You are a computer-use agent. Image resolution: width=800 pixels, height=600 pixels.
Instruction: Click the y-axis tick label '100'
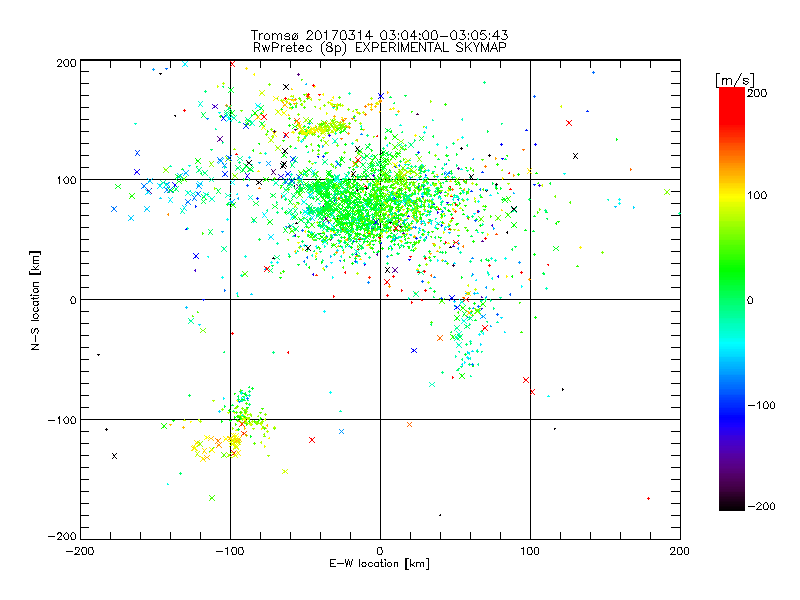66,180
